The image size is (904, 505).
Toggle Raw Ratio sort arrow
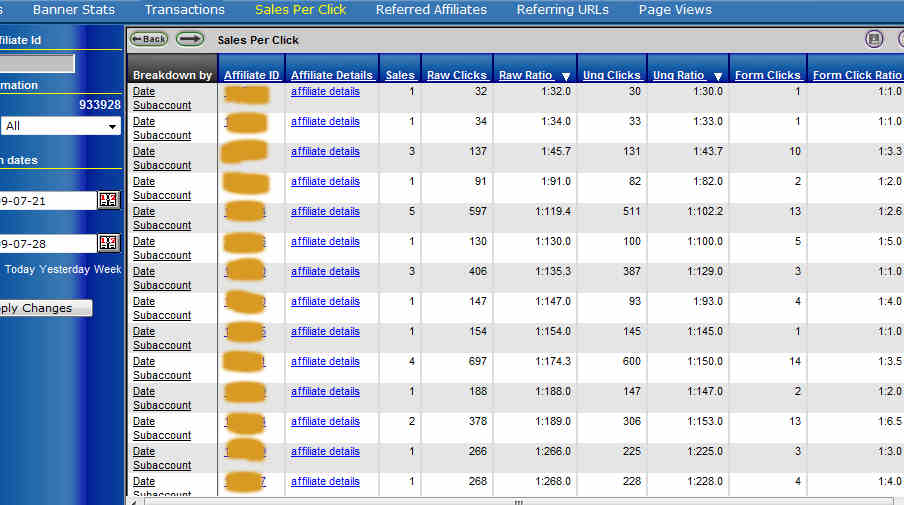pos(566,76)
